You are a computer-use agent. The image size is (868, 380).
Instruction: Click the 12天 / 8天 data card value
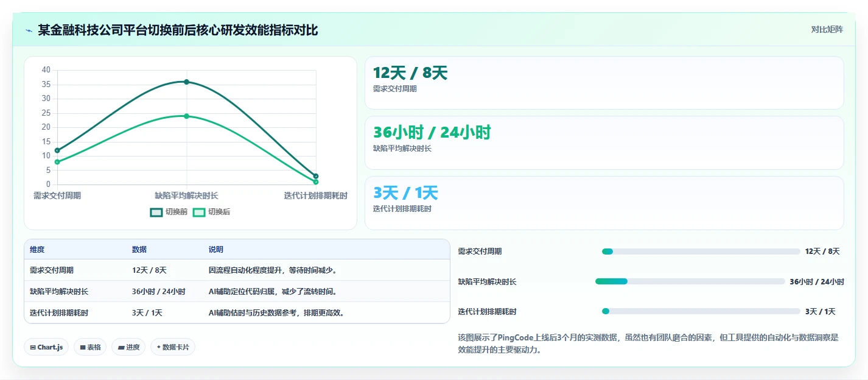[410, 73]
